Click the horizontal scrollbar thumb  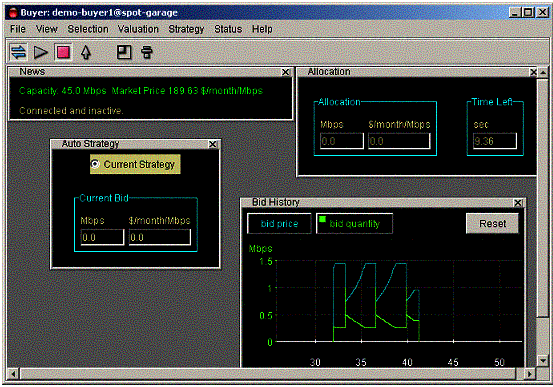coord(268,374)
